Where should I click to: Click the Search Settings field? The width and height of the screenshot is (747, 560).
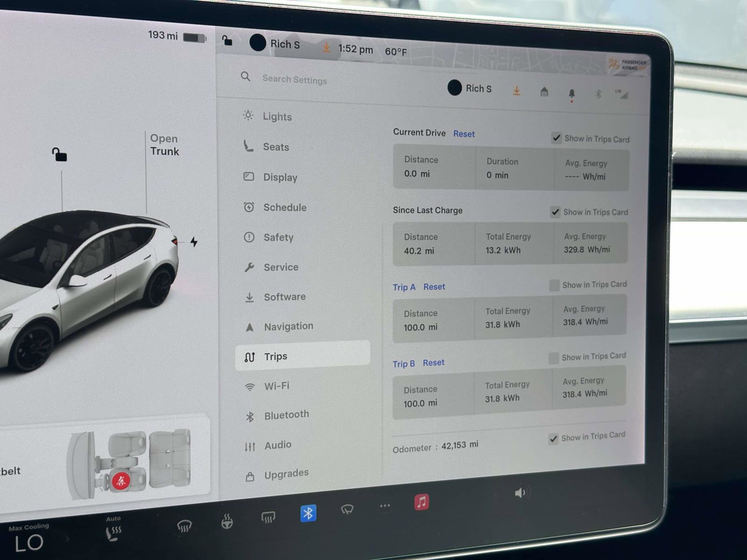[294, 79]
